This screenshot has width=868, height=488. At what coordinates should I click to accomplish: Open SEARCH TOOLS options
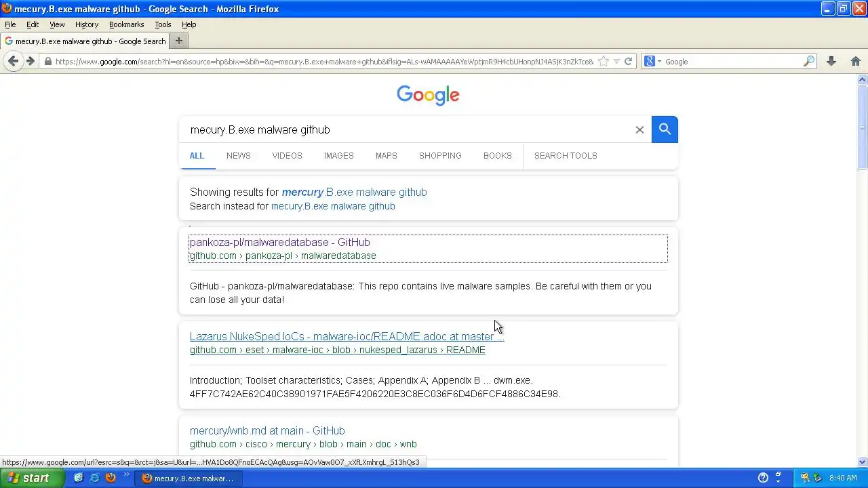click(566, 156)
